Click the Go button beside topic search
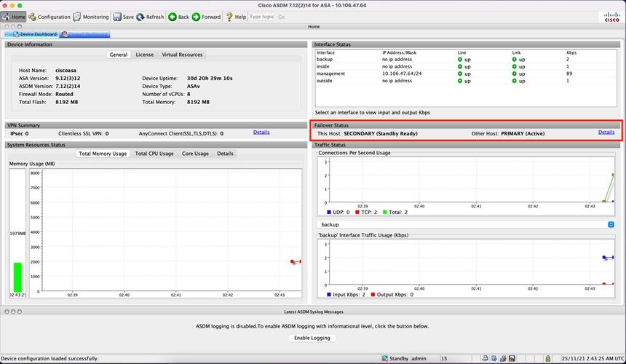The width and height of the screenshot is (626, 364). click(x=282, y=17)
